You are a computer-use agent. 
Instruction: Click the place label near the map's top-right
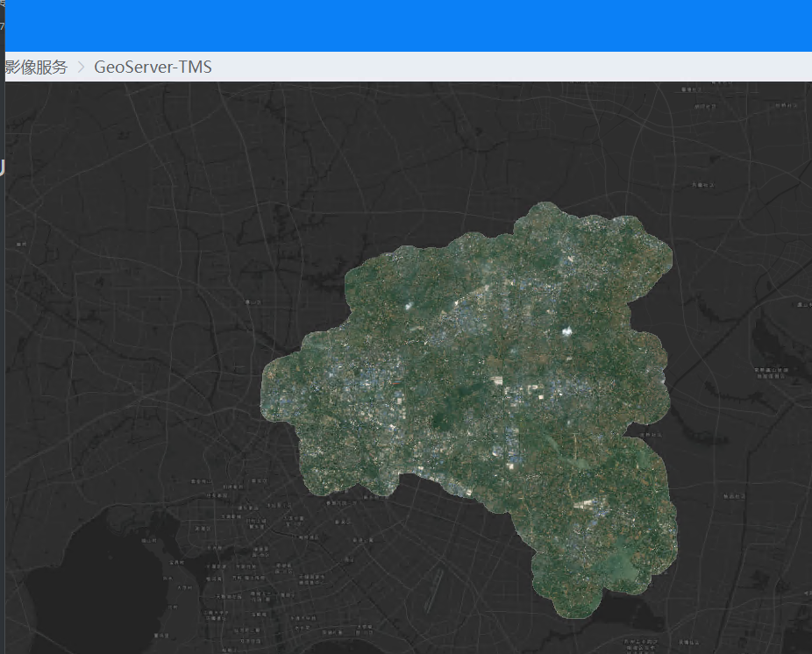[x=786, y=106]
